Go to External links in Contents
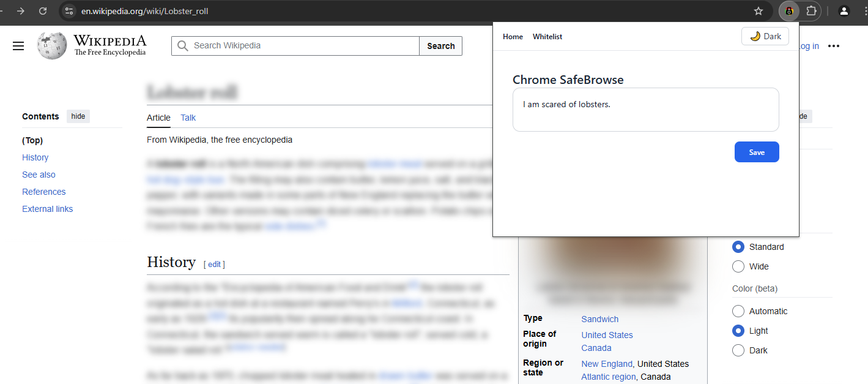 (47, 209)
